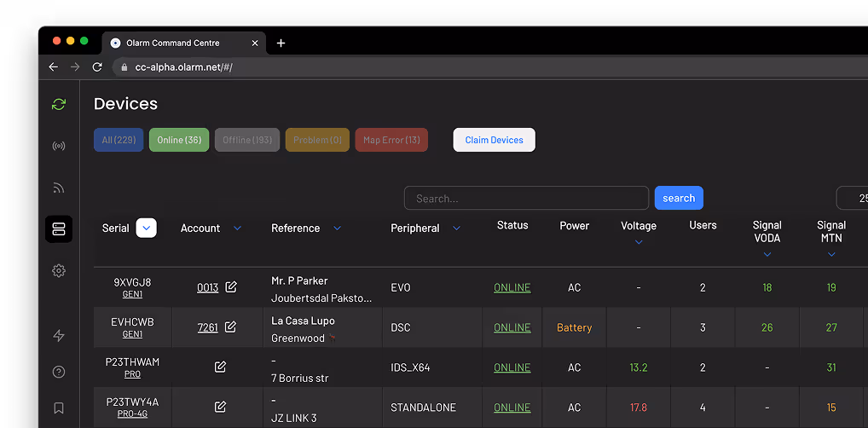Viewport: 868px width, 428px height.
Task: Focus the Search... input field
Action: click(526, 198)
